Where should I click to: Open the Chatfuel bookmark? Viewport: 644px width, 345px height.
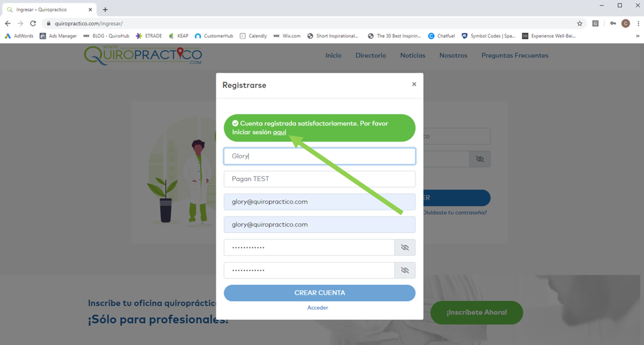pyautogui.click(x=442, y=36)
